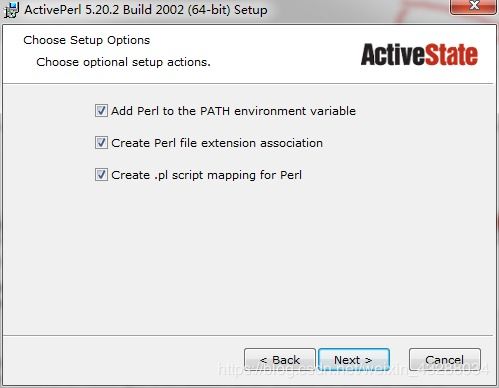Click the 'Add Perl to the PATH environment variable' label text
The image size is (499, 388).
233,111
